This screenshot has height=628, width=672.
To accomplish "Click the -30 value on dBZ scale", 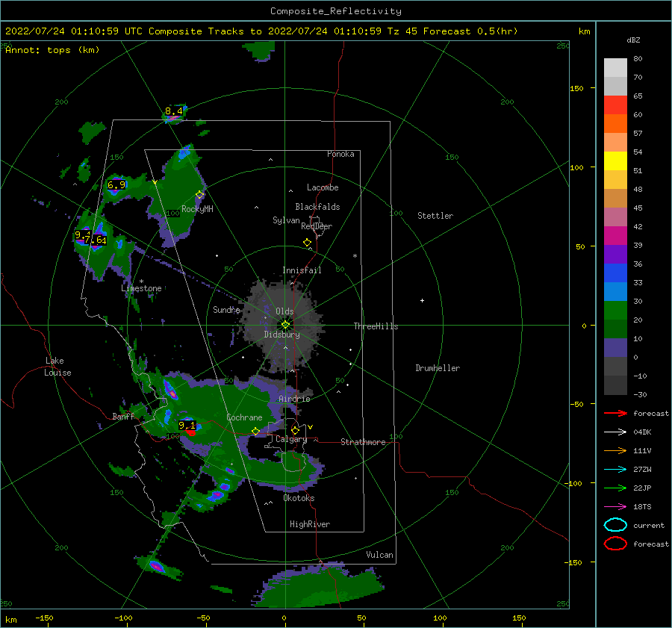I will 640,394.
